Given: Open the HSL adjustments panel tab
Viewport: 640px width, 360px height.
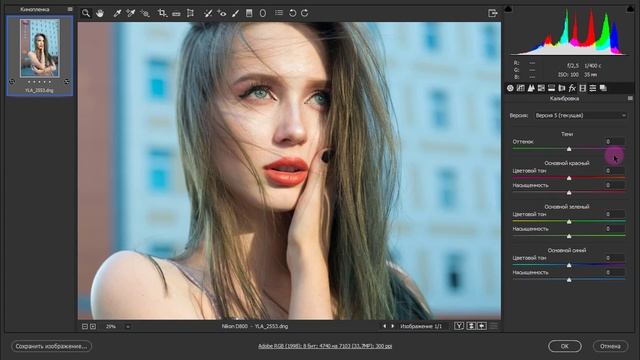Looking at the screenshot, I should click(541, 88).
